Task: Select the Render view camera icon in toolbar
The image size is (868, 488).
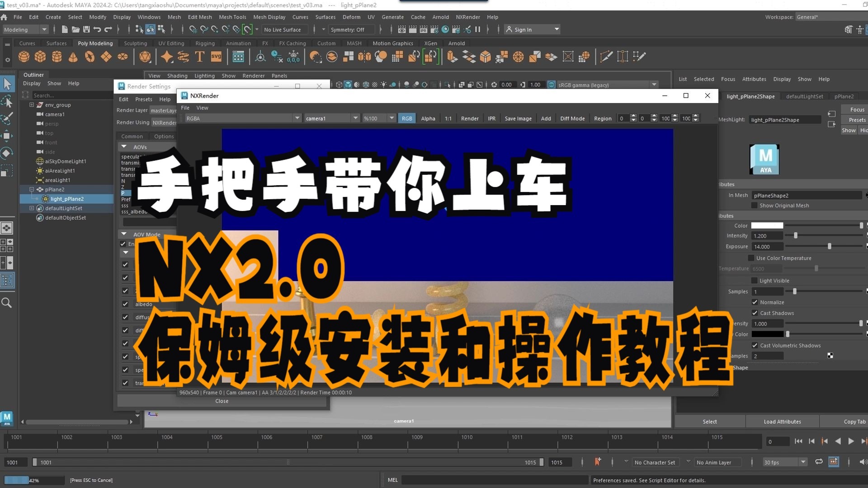Action: click(401, 29)
